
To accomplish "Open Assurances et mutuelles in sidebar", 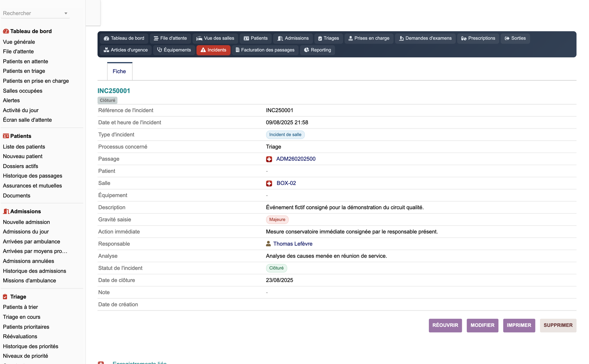I will [x=32, y=186].
